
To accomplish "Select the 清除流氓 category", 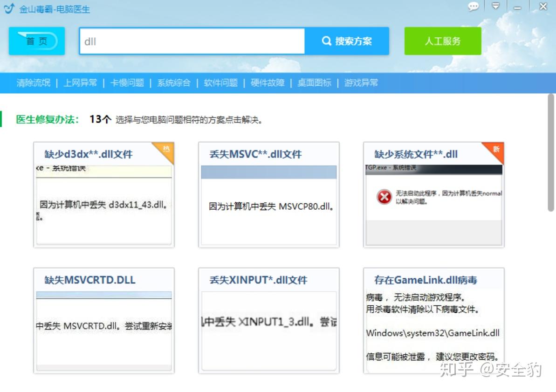I will (x=34, y=83).
